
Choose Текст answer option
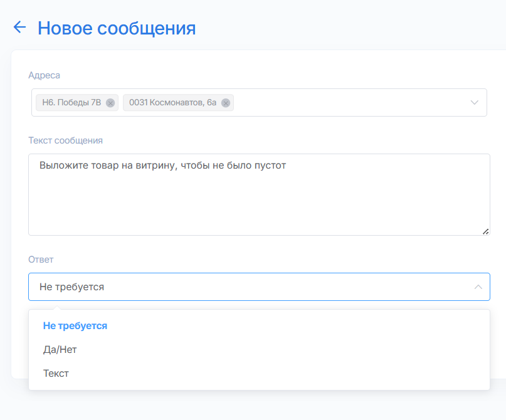56,374
